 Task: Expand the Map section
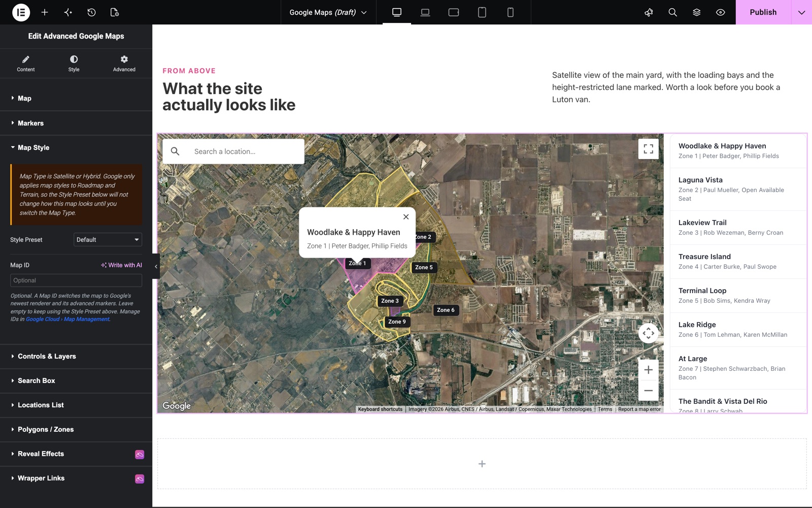pyautogui.click(x=76, y=99)
